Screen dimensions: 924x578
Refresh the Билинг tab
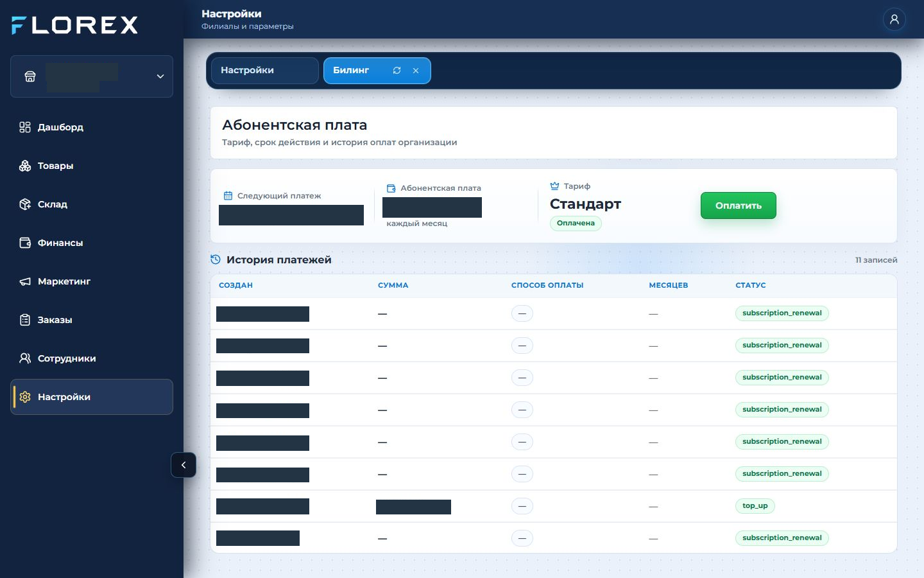pos(397,71)
